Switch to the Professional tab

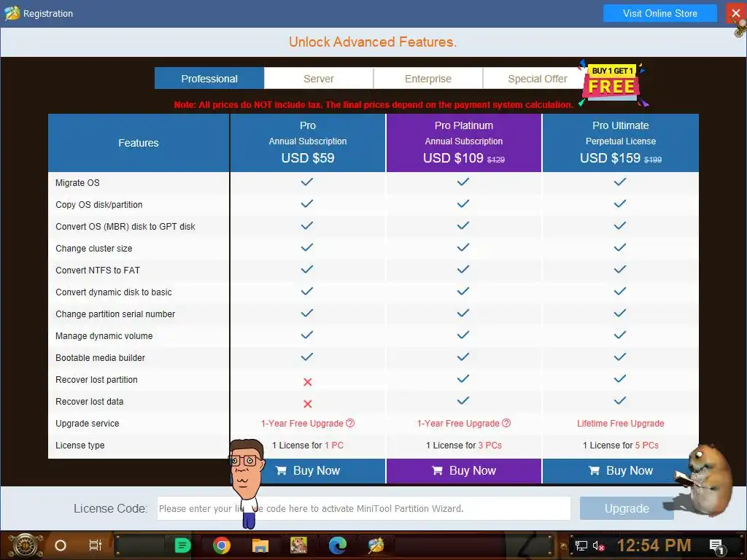pos(209,79)
